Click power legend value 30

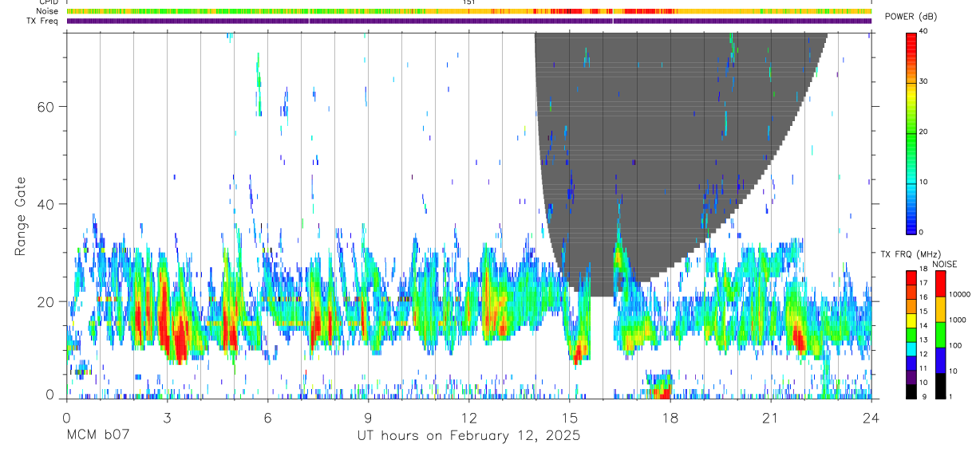(x=925, y=82)
